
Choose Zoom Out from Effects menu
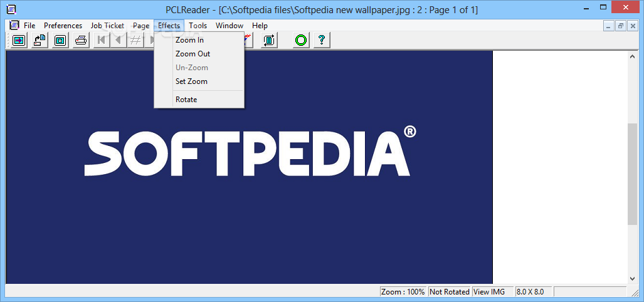(x=199, y=54)
